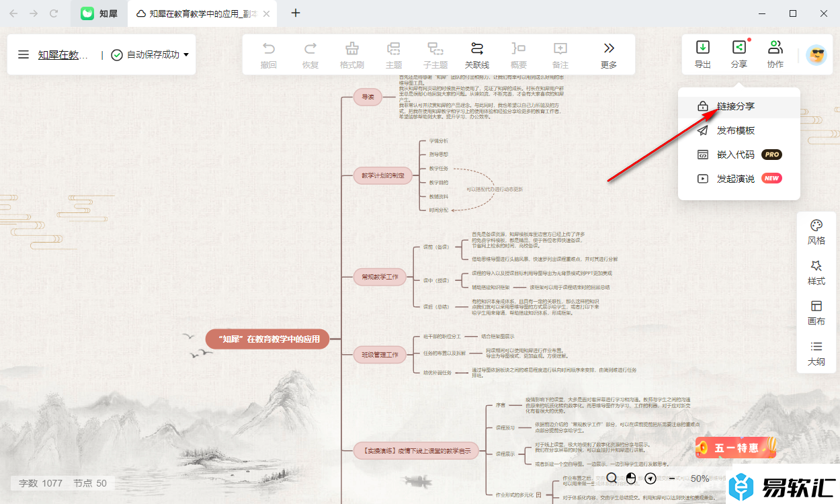The width and height of the screenshot is (840, 504).
Task: Click the 节点 50 node count
Action: pos(90,483)
